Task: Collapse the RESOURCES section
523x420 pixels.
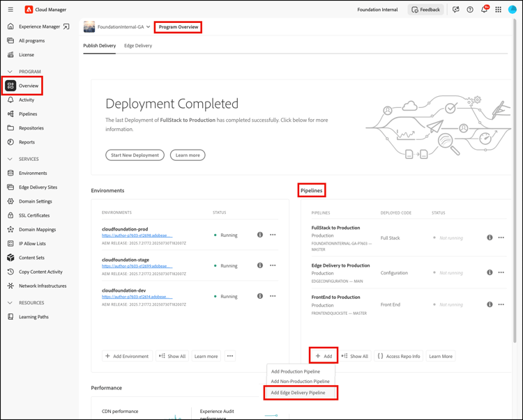Action: pyautogui.click(x=10, y=303)
